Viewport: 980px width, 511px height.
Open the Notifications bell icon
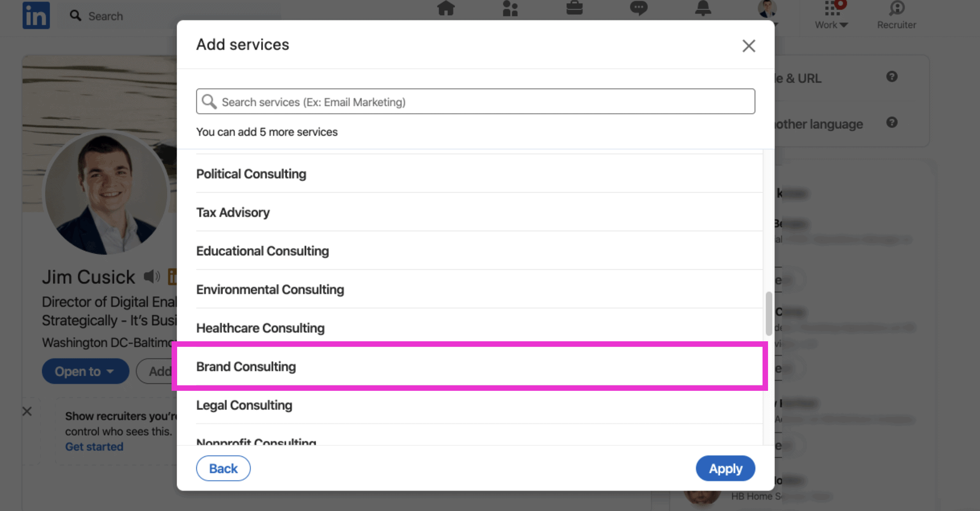(703, 8)
